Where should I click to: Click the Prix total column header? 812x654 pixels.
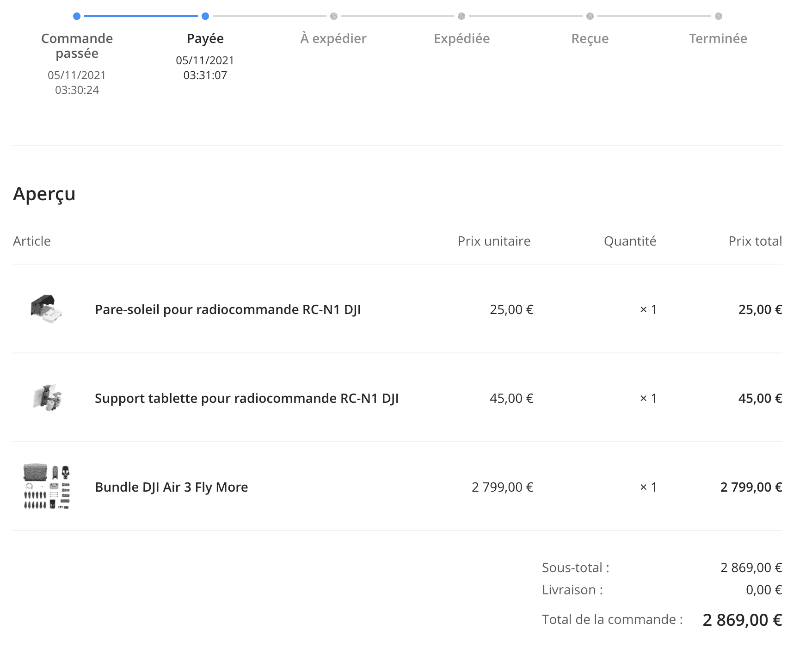click(755, 241)
